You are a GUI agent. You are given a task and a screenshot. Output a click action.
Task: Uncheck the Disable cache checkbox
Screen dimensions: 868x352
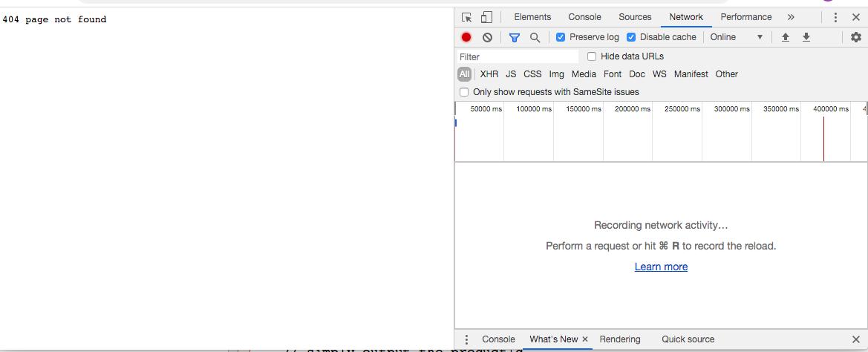[631, 37]
